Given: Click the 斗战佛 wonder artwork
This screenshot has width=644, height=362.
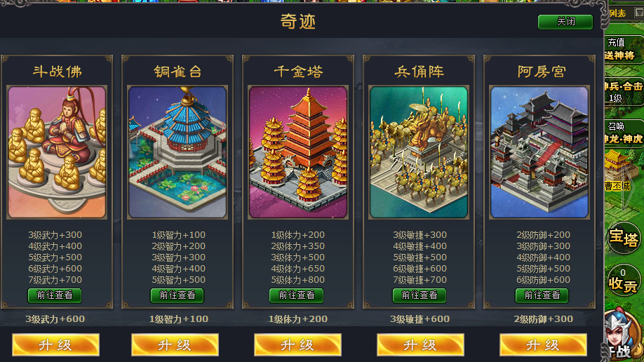Looking at the screenshot, I should [x=57, y=152].
